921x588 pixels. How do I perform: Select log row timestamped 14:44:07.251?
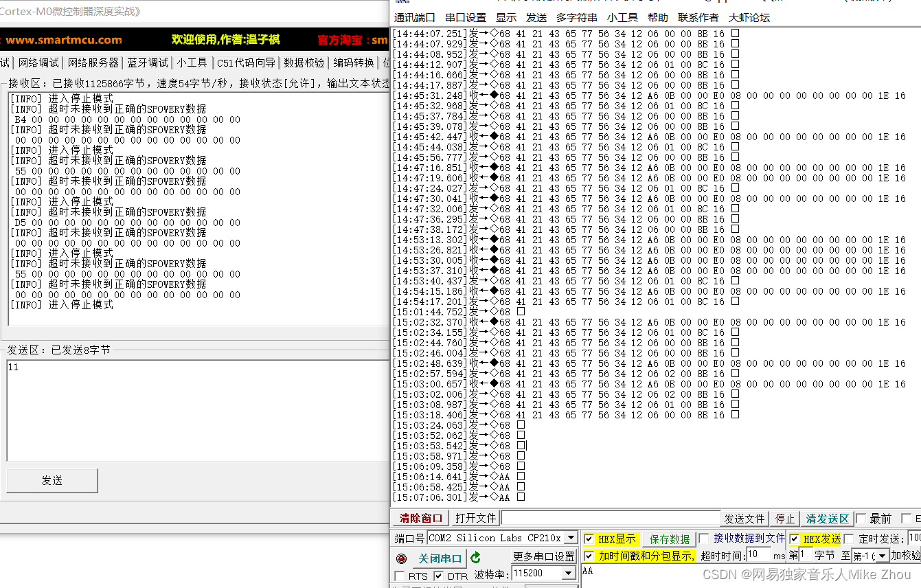(x=565, y=34)
